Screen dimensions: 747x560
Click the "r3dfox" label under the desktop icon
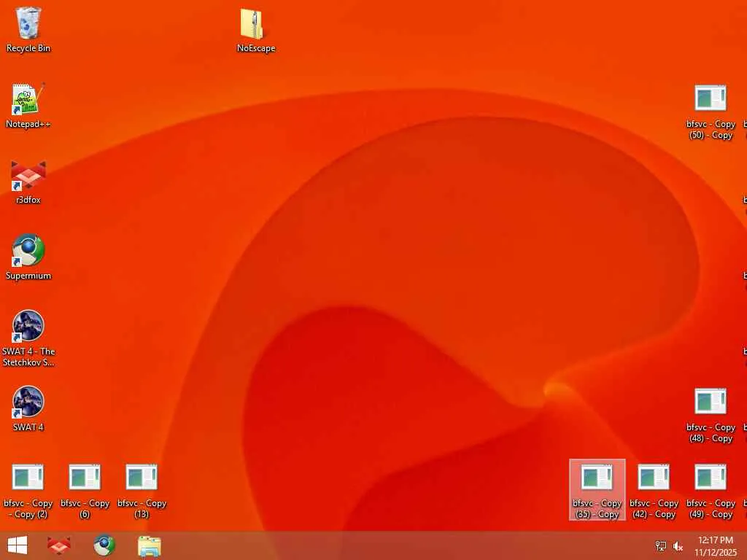[28, 200]
